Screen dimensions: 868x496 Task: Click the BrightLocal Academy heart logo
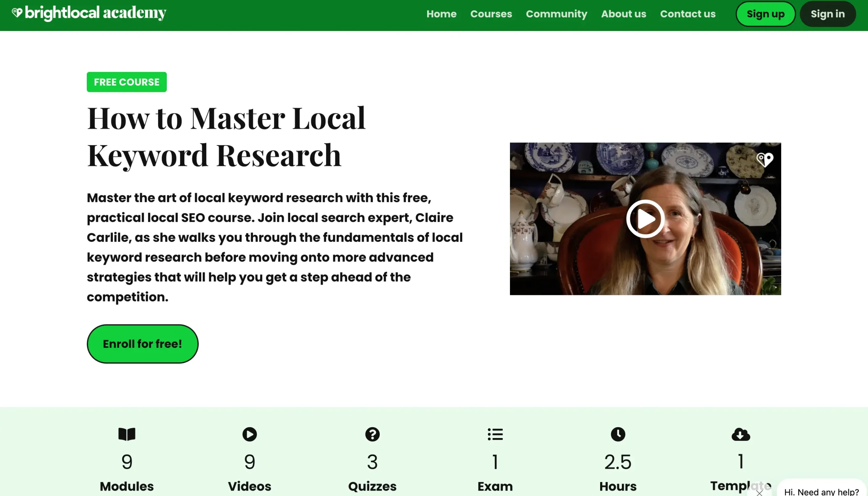(17, 13)
